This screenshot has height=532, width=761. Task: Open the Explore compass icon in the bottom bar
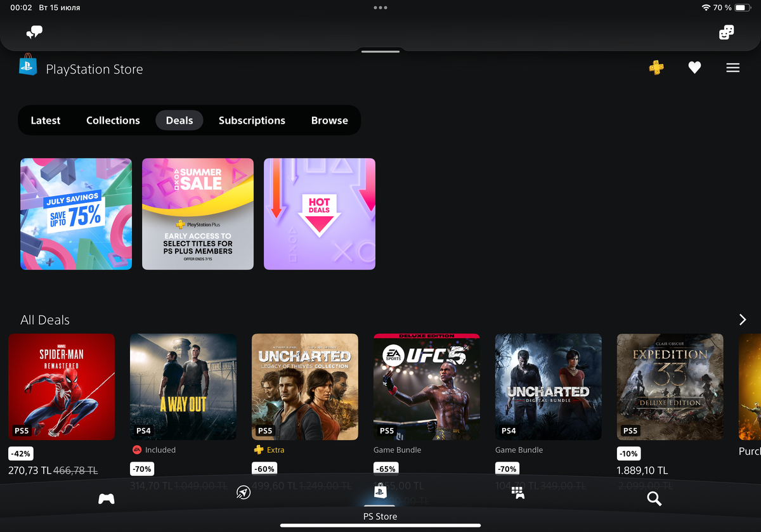coord(244,493)
